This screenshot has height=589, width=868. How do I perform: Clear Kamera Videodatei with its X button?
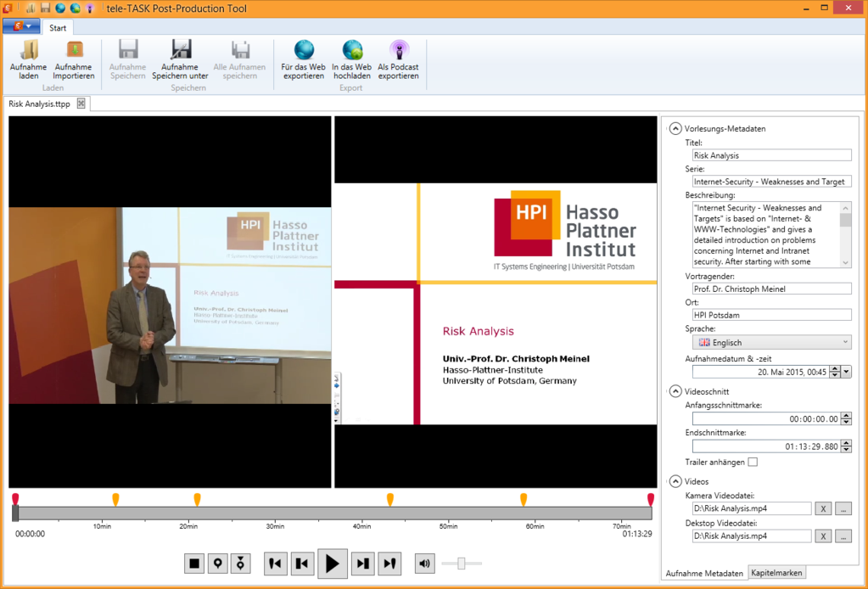pos(823,509)
